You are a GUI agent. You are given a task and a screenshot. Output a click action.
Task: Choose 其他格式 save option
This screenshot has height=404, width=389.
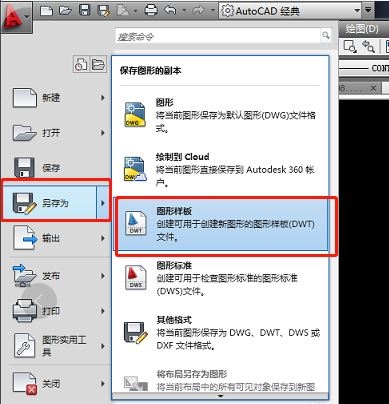[220, 332]
